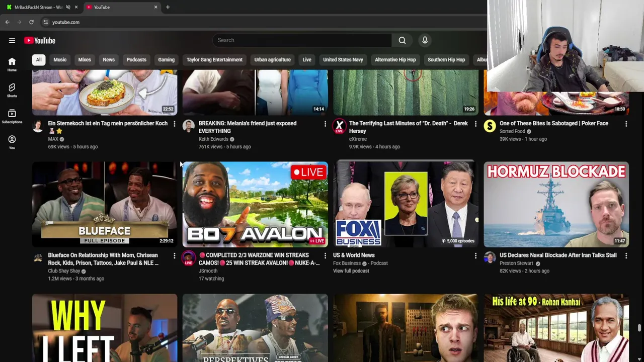Open Club Shay Shay channel avatar

click(x=38, y=258)
